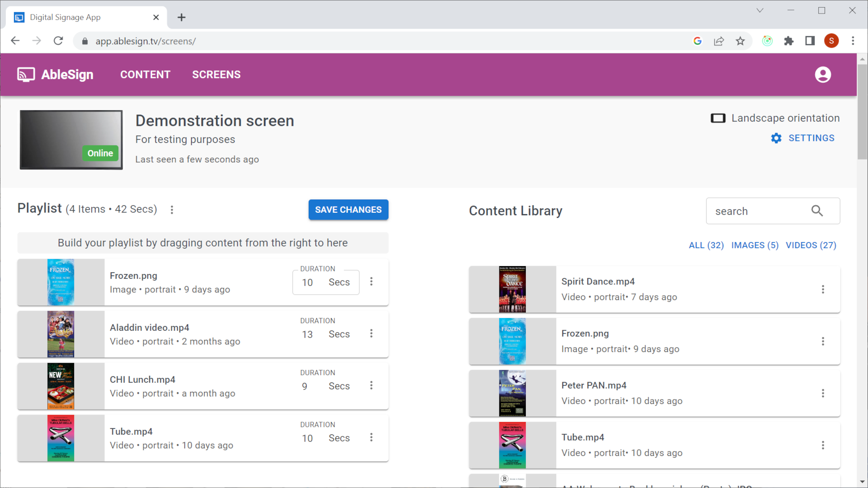
Task: Open the user account profile icon
Action: tap(822, 75)
